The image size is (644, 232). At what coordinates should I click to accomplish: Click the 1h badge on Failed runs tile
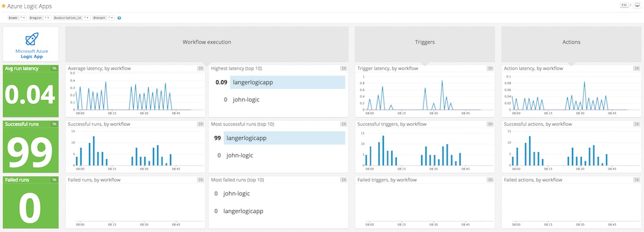tap(54, 179)
